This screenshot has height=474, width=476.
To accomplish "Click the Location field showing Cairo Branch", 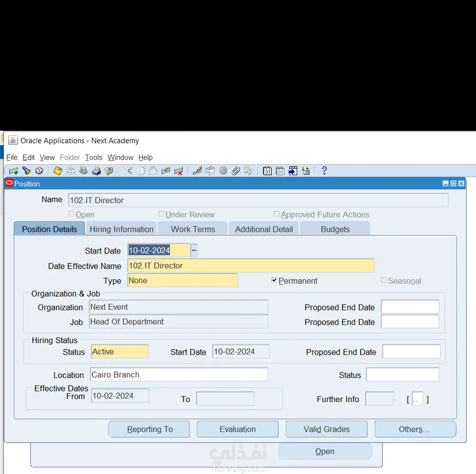I will [179, 374].
